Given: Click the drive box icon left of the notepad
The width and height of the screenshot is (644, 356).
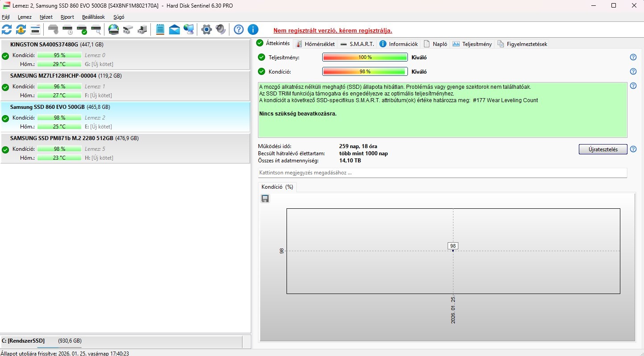Looking at the screenshot, I should 142,30.
